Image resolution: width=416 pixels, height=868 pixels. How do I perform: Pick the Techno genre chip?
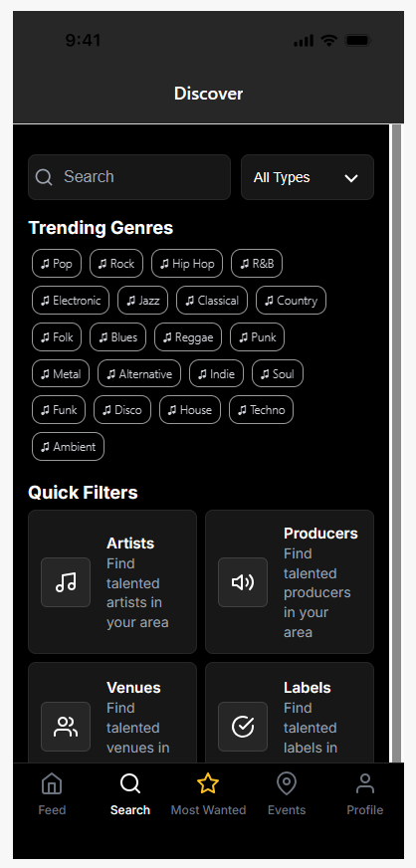coord(261,410)
